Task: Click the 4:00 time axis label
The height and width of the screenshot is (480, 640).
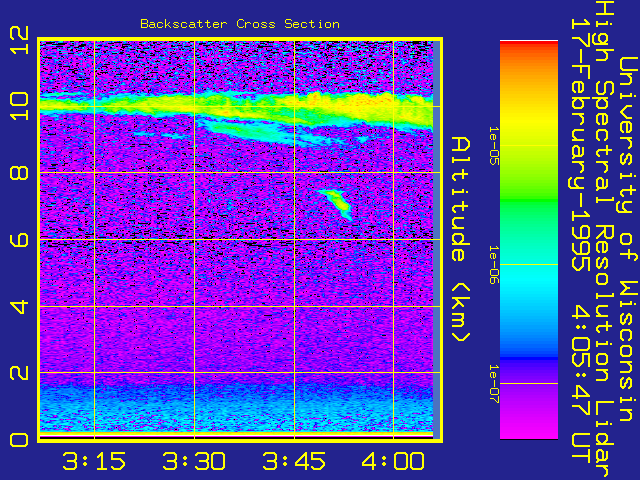Action: pyautogui.click(x=393, y=461)
